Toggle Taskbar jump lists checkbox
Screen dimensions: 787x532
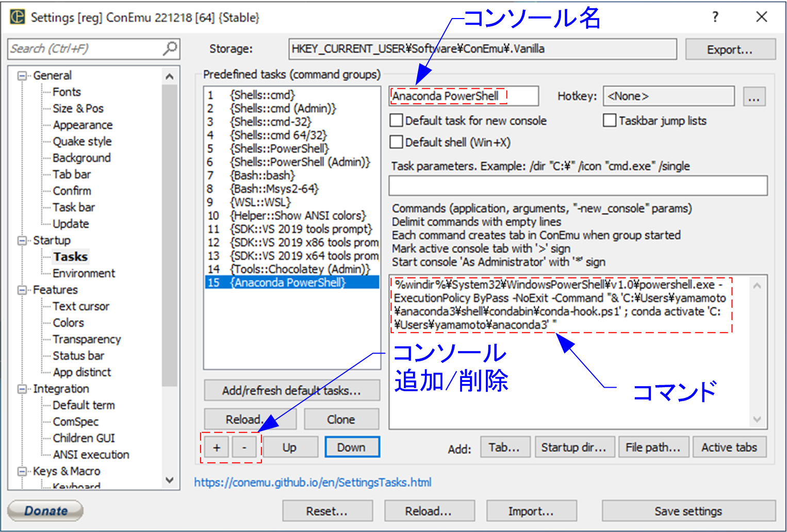pos(610,121)
